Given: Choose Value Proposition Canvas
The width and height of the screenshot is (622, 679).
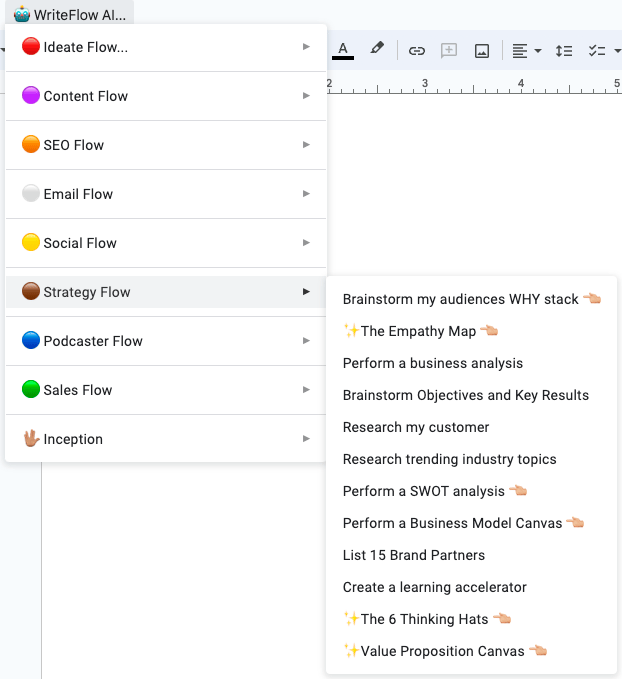Looking at the screenshot, I should point(471,652).
